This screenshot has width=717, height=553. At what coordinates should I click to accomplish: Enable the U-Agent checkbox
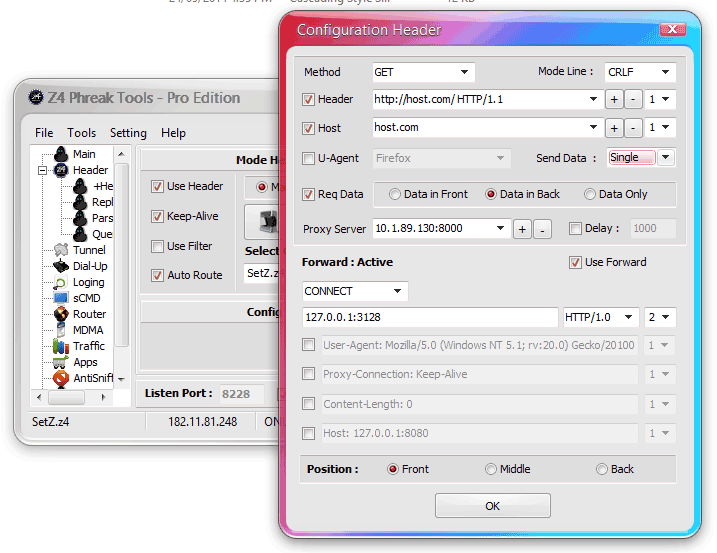pos(308,158)
